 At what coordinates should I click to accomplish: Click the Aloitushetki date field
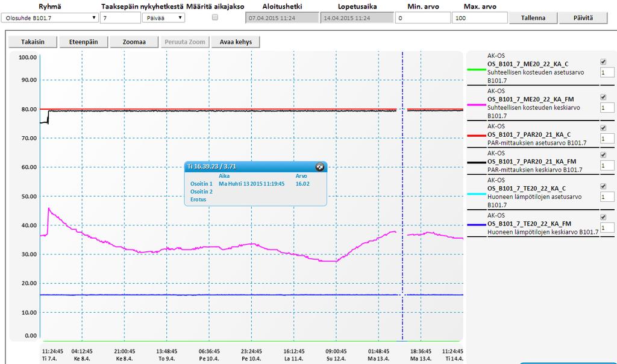[282, 17]
